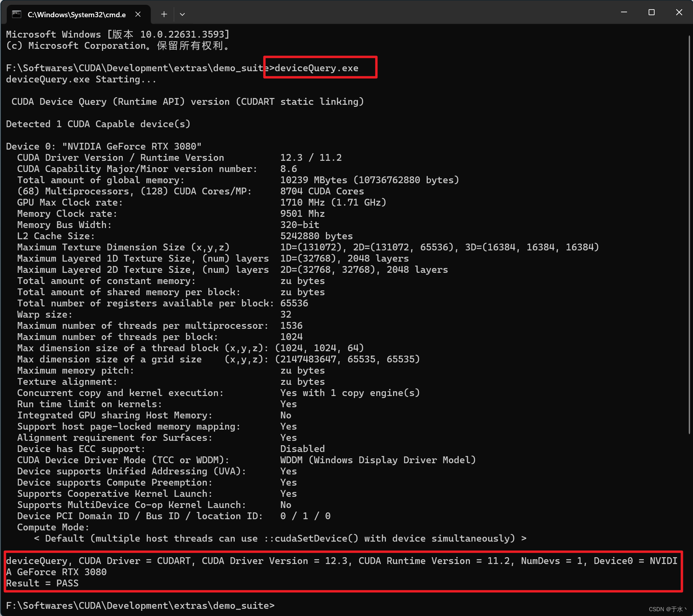Click the Integrated GPU sharing Host Memory value No
The width and height of the screenshot is (693, 616).
point(286,415)
